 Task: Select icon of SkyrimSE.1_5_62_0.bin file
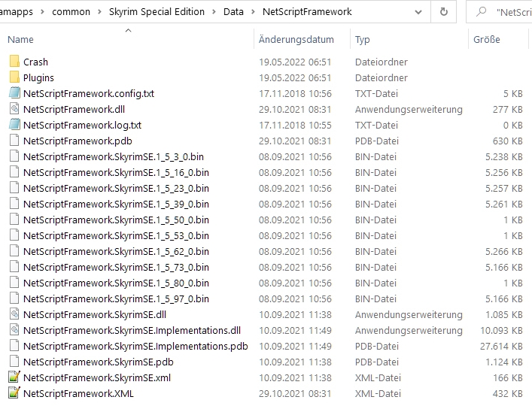point(14,251)
